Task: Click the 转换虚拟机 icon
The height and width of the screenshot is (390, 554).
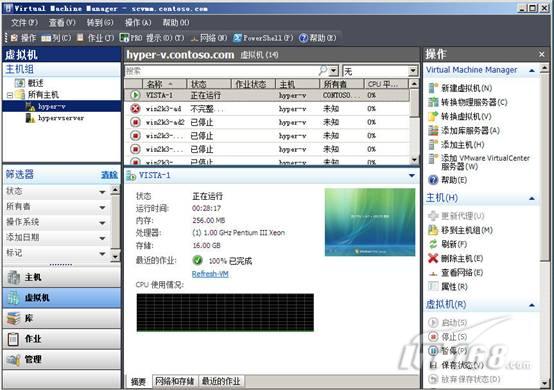Action: tap(433, 116)
